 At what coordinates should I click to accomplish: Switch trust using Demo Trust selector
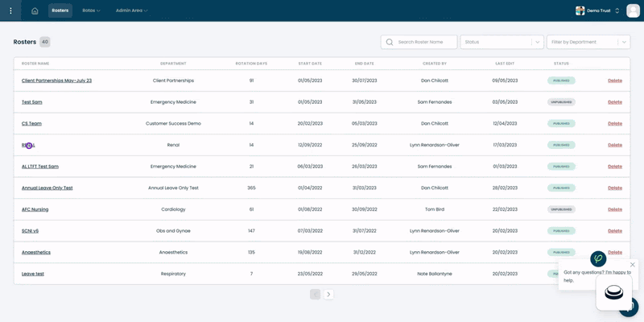[x=597, y=10]
